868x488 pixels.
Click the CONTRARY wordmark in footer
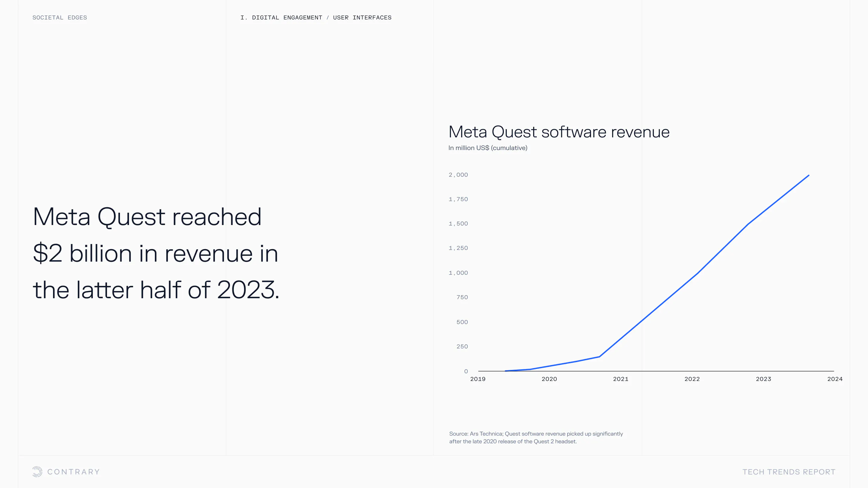click(74, 472)
